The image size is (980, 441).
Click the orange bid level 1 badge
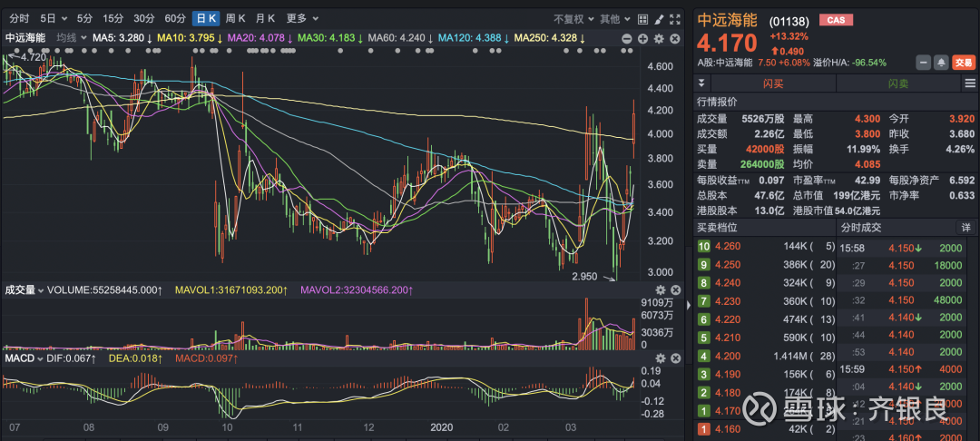(704, 429)
